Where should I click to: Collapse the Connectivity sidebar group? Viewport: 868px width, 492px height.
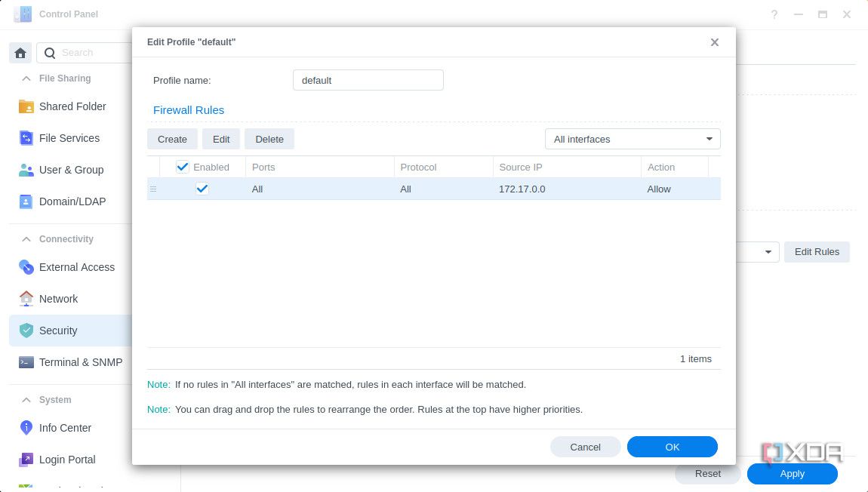click(26, 239)
